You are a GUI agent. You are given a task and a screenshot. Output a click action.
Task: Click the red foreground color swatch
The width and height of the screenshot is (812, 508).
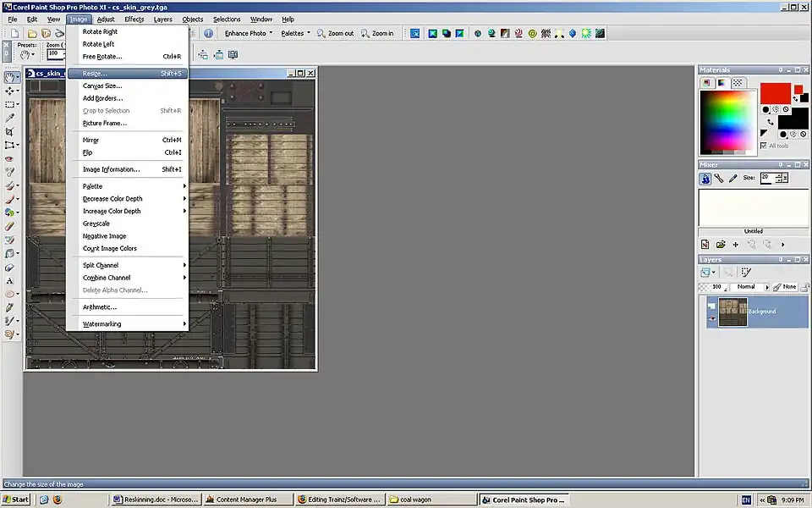tap(775, 93)
